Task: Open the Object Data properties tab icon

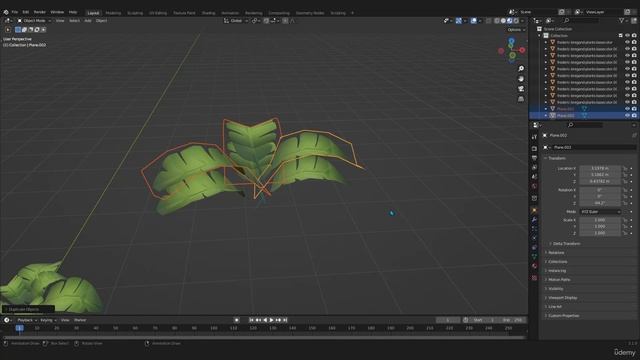Action: [x=534, y=256]
